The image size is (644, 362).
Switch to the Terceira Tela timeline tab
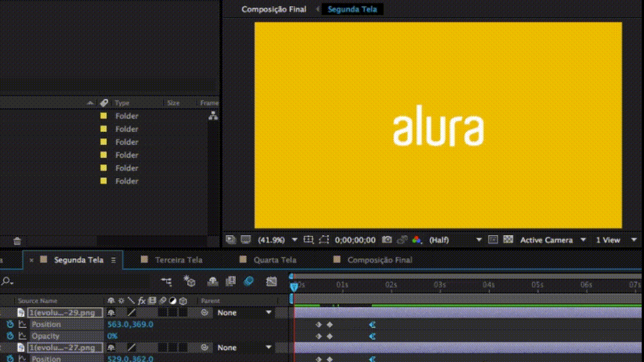click(x=178, y=260)
